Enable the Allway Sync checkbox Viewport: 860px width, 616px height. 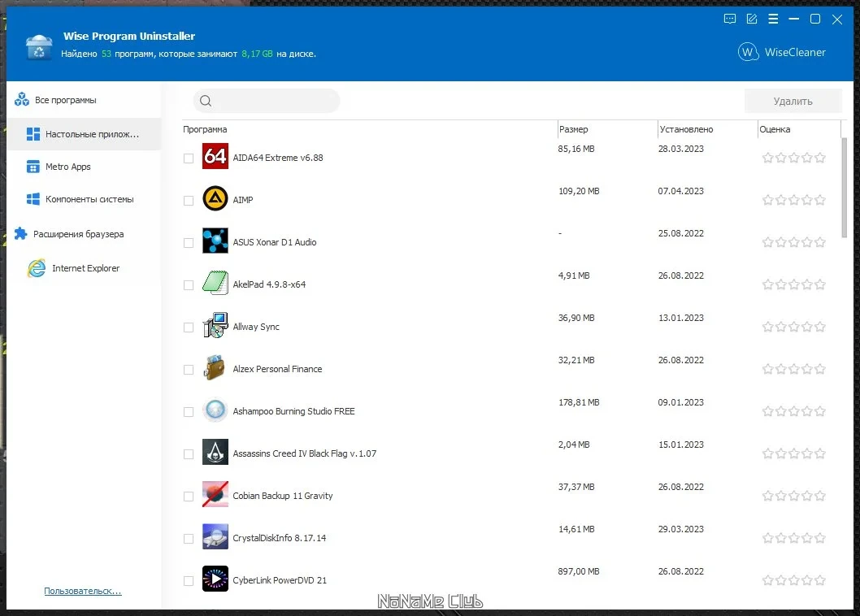(189, 328)
